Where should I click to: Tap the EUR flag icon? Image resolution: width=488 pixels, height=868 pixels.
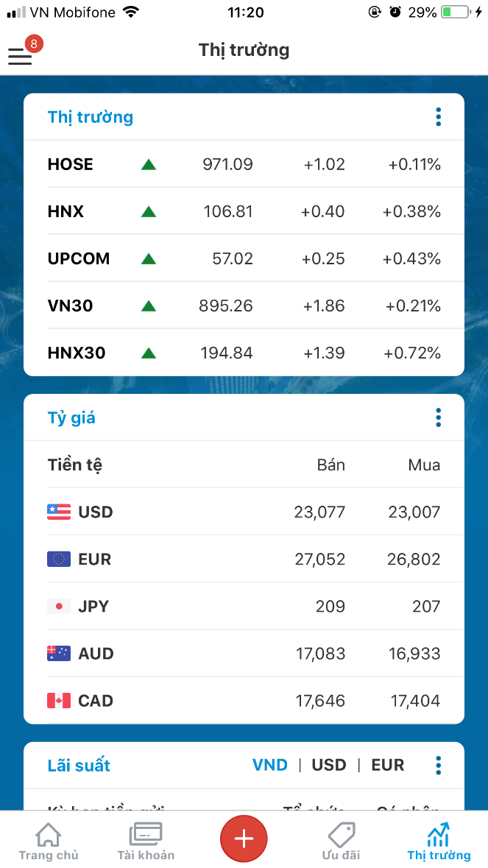[59, 560]
